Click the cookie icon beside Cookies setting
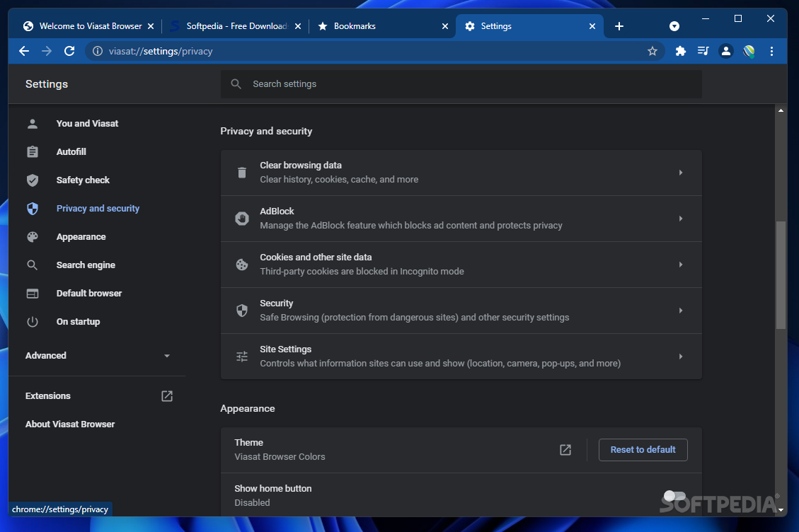The image size is (799, 532). pyautogui.click(x=242, y=265)
